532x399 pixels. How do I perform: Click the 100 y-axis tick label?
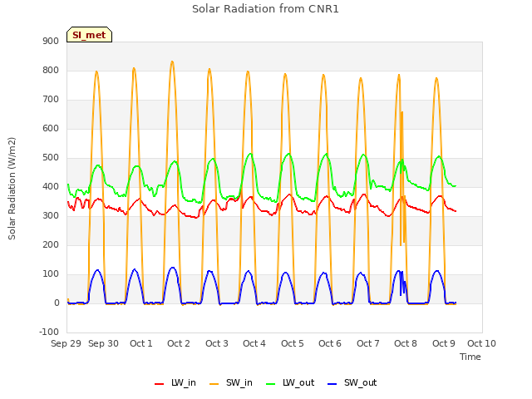(51, 273)
